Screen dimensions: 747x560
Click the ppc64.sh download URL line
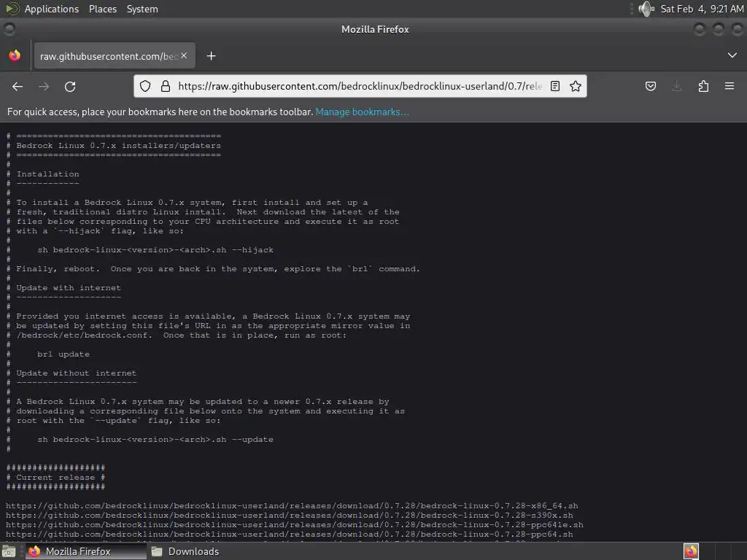click(x=289, y=534)
